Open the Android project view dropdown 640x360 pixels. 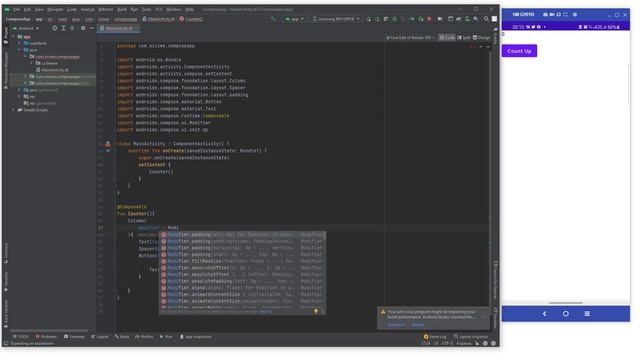(26, 28)
